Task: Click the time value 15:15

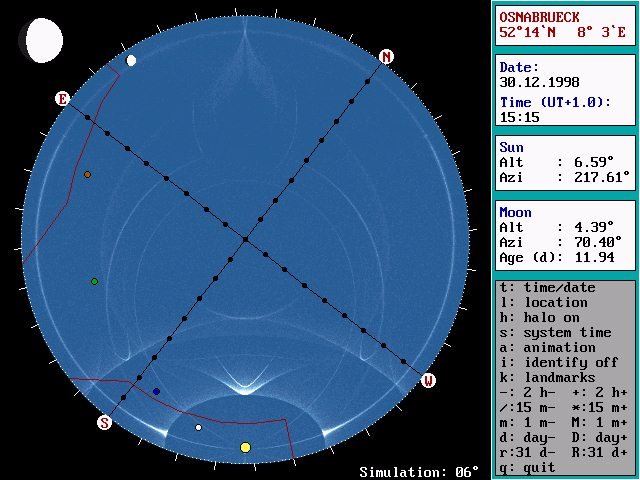Action: [x=520, y=118]
